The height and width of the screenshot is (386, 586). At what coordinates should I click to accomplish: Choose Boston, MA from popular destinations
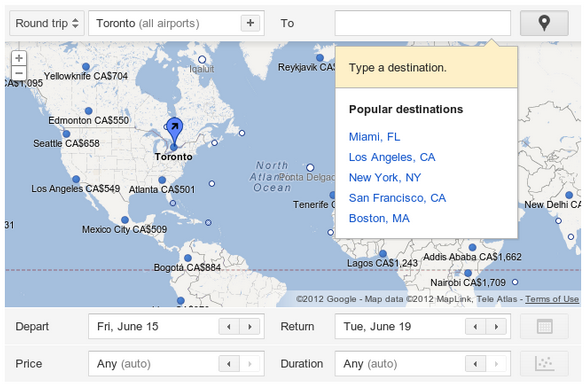379,218
